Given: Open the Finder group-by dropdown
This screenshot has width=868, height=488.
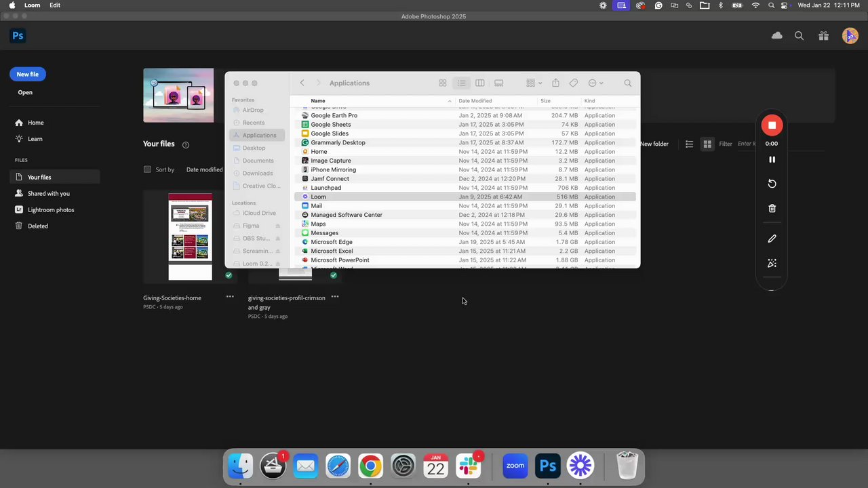Looking at the screenshot, I should tap(534, 83).
